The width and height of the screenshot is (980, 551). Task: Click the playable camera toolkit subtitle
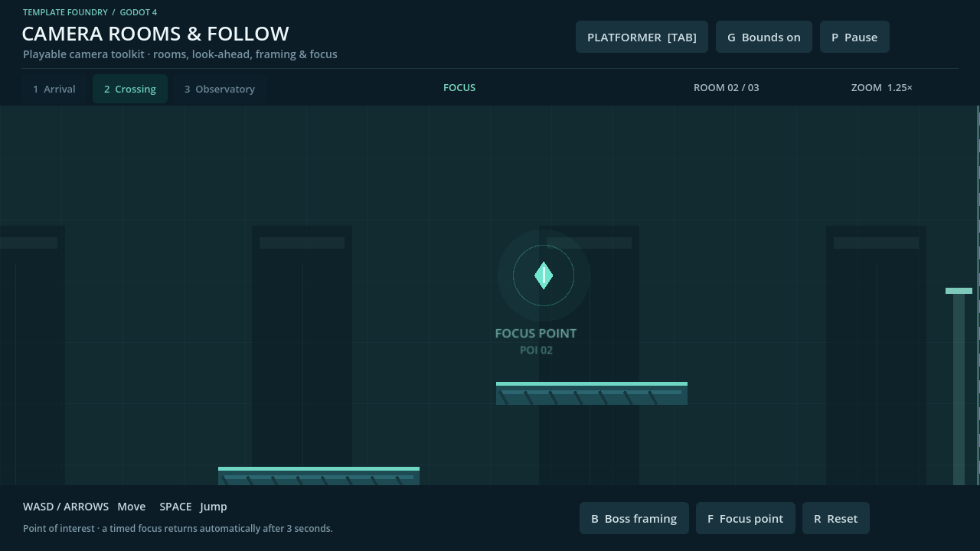point(180,54)
